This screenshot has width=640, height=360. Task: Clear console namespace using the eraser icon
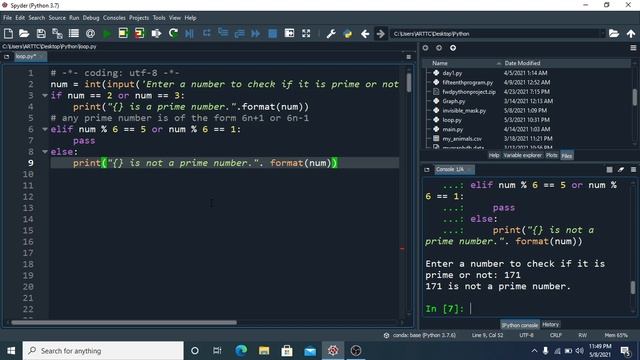[x=621, y=169]
